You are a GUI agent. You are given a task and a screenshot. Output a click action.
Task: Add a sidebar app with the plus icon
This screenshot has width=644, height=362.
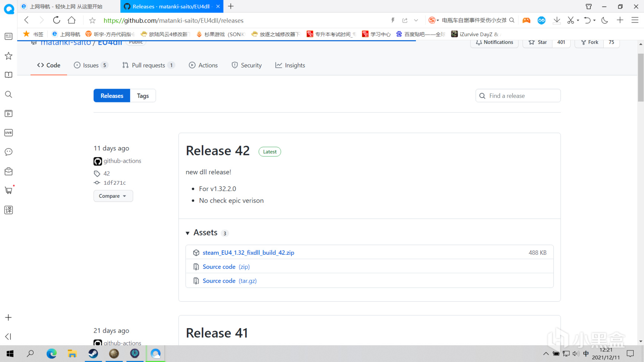9,317
